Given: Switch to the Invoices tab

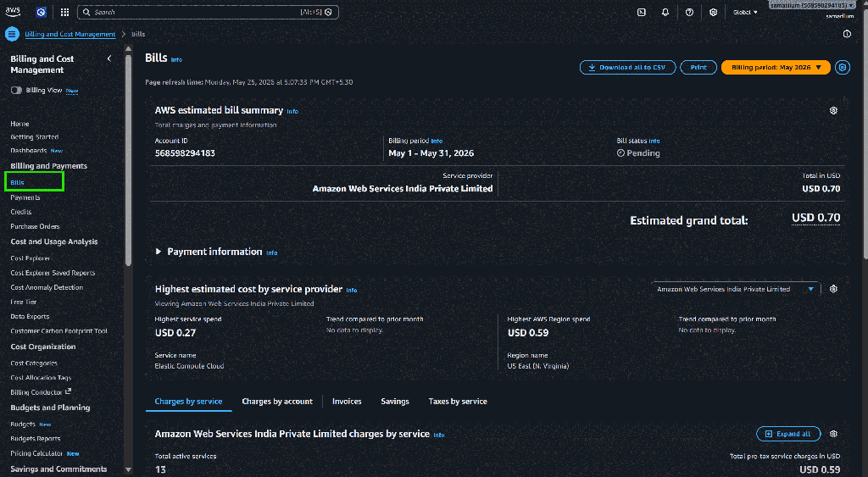Looking at the screenshot, I should pos(347,402).
